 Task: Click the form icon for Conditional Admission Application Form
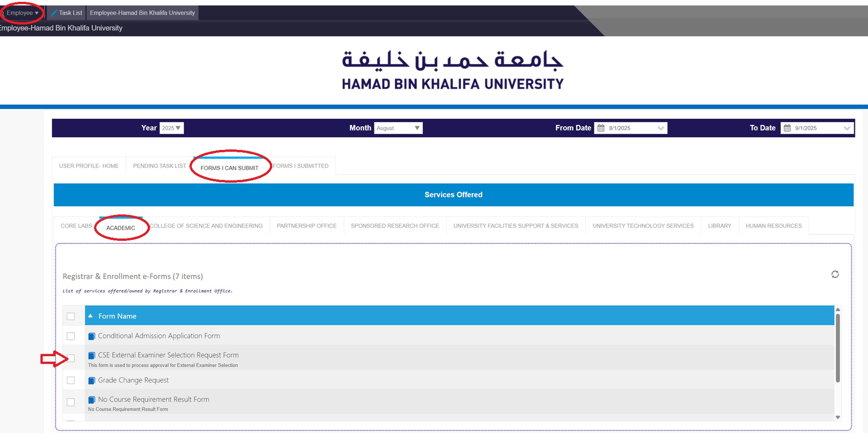pos(91,336)
